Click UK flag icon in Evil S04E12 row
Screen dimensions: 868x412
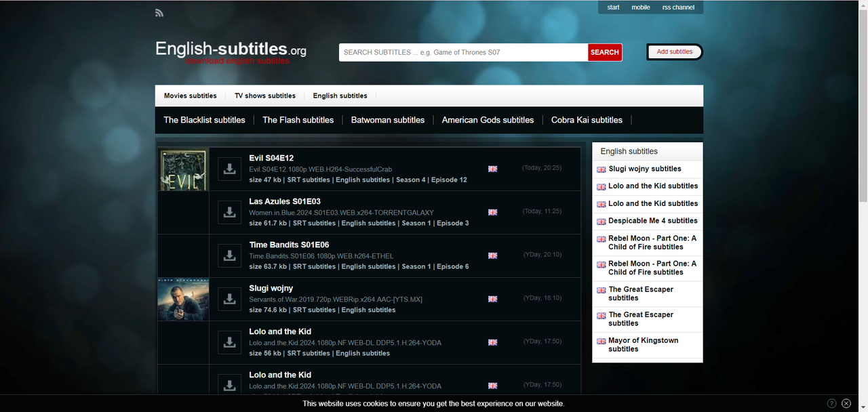point(493,169)
